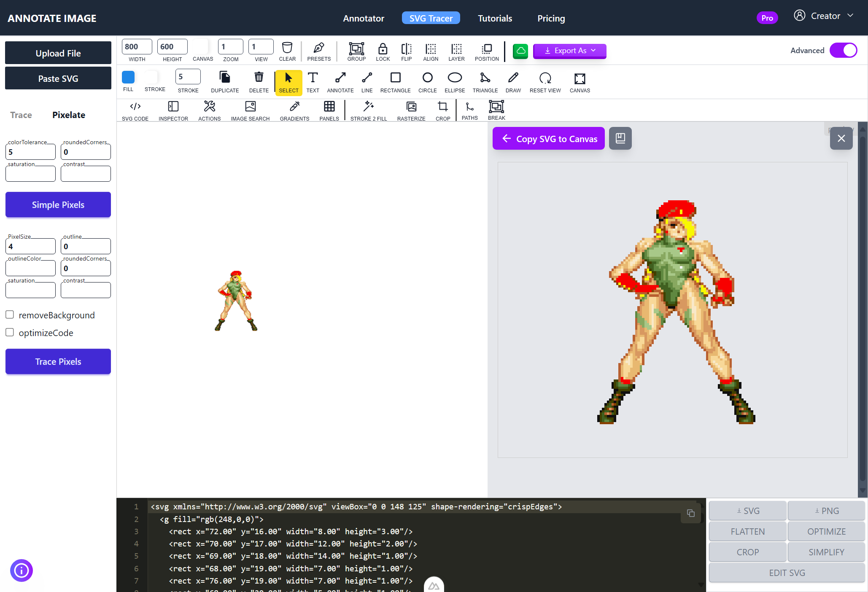Toggle the Advanced switch off
The height and width of the screenshot is (592, 868).
pyautogui.click(x=843, y=51)
